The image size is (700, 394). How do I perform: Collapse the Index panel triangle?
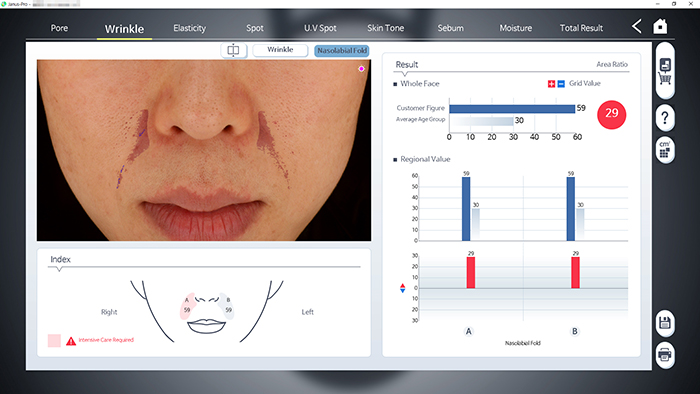click(59, 269)
